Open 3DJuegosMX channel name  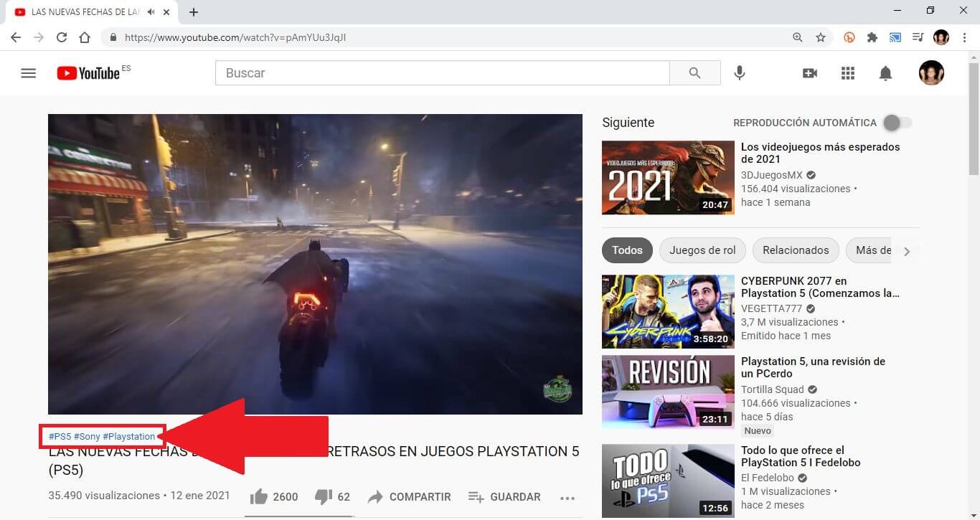coord(771,175)
